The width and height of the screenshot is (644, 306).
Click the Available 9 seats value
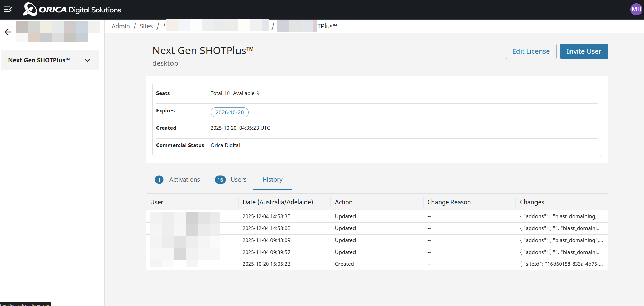(246, 93)
